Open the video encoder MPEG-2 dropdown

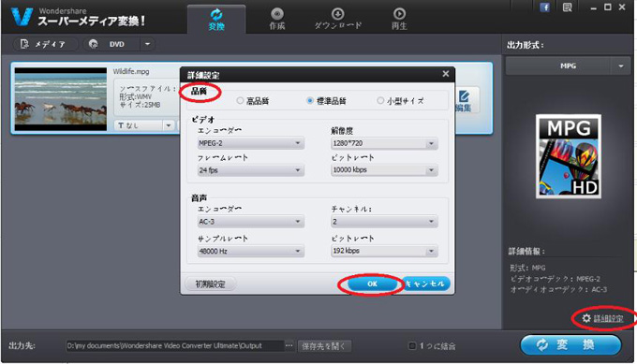tap(250, 143)
